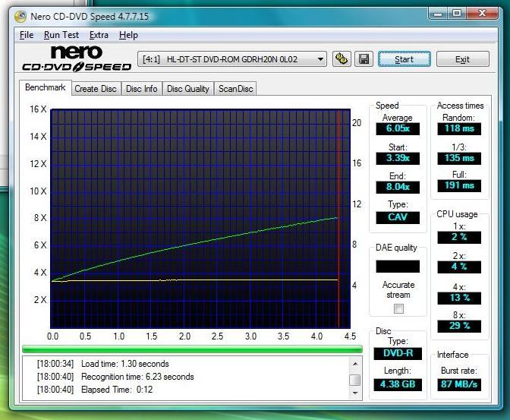Image resolution: width=510 pixels, height=420 pixels.
Task: Click the log scrollbar thumb
Action: [355, 380]
